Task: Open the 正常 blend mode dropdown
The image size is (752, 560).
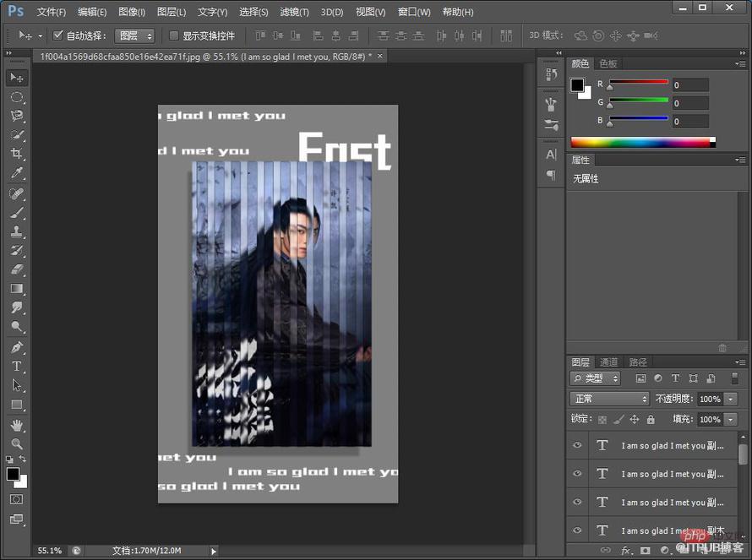Action: click(609, 399)
